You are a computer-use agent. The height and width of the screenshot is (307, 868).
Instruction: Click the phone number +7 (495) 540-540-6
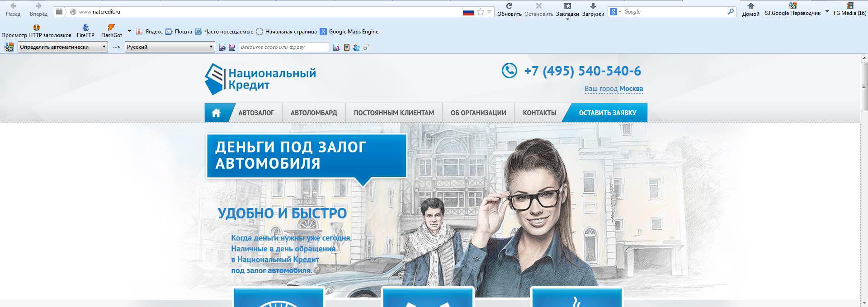pyautogui.click(x=582, y=71)
